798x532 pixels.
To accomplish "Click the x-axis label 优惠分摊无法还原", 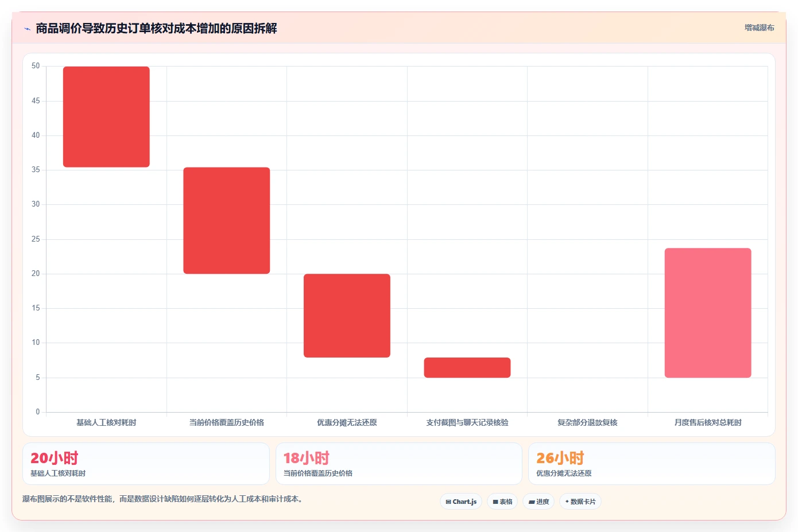I will point(347,422).
